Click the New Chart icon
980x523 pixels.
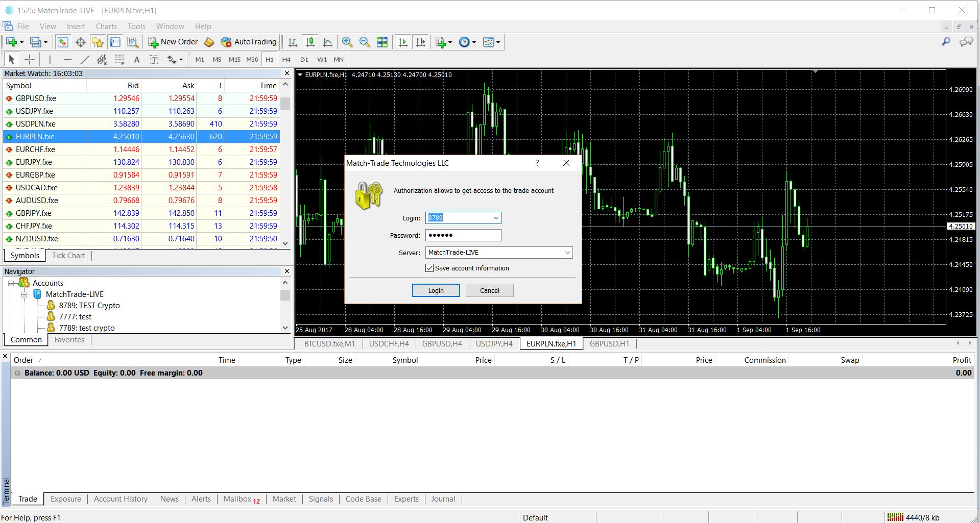12,42
